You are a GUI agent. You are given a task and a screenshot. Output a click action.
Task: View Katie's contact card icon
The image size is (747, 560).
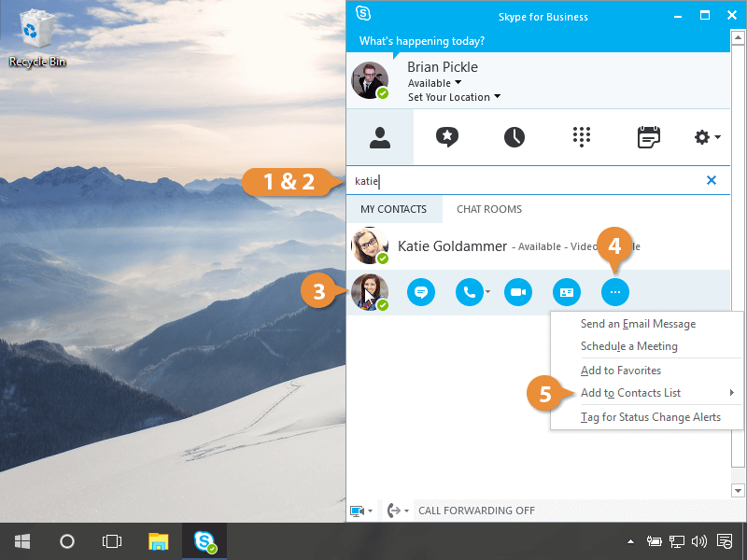click(566, 292)
